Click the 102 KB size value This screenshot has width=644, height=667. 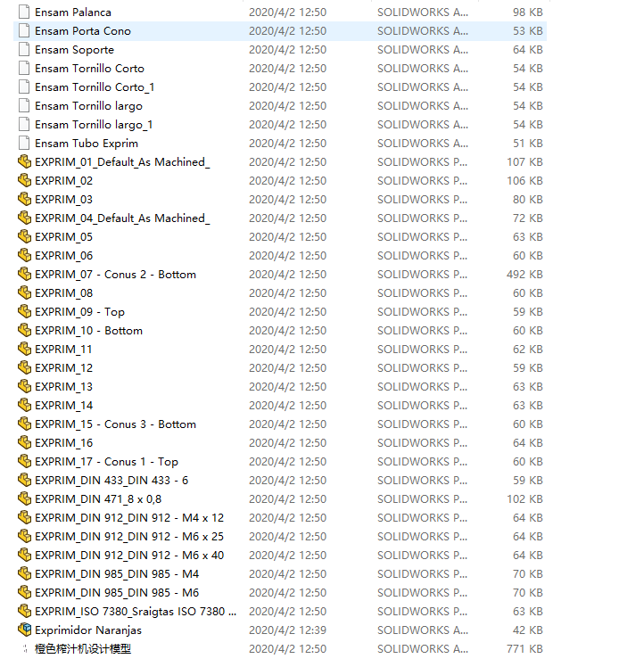click(x=524, y=499)
